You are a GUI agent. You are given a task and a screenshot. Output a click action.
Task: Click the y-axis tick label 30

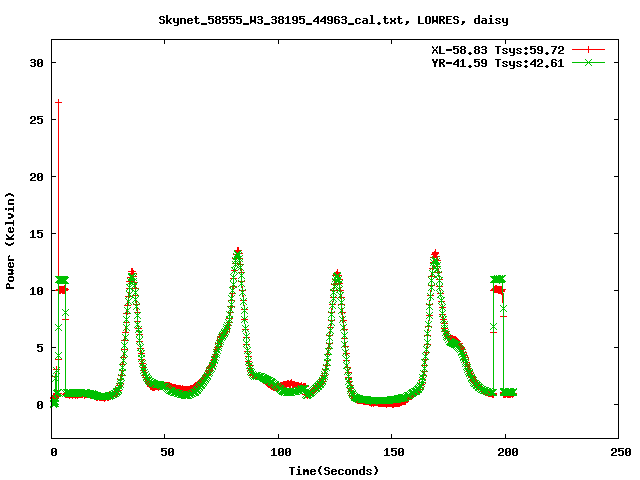(36, 63)
